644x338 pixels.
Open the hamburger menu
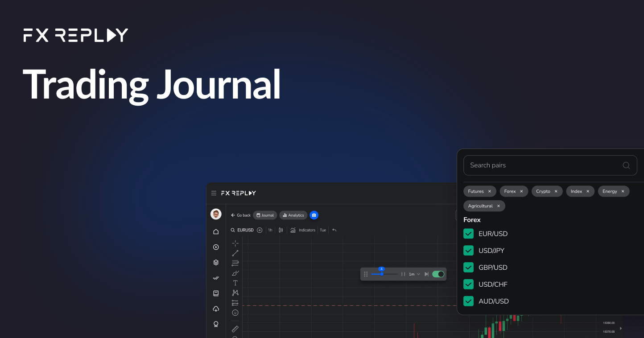(x=214, y=193)
